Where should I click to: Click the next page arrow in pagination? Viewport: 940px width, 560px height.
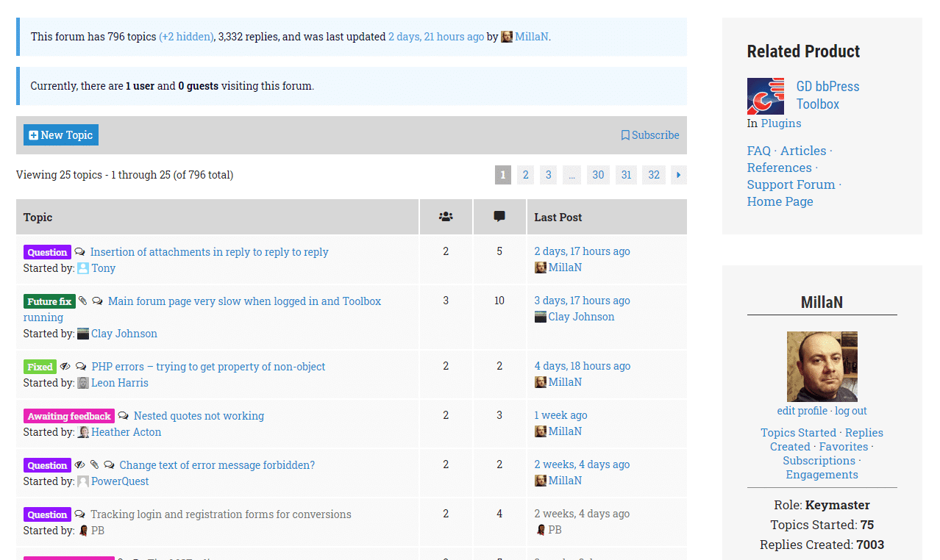point(678,175)
